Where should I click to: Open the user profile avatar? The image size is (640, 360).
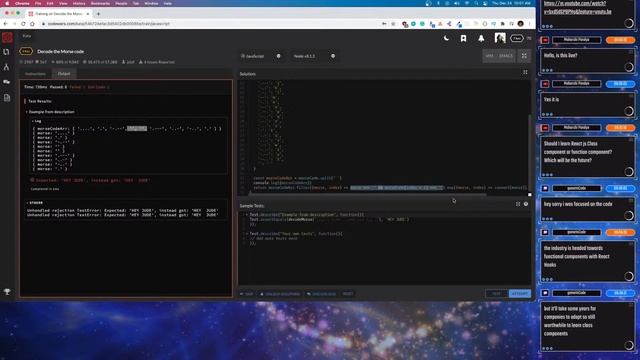(500, 38)
